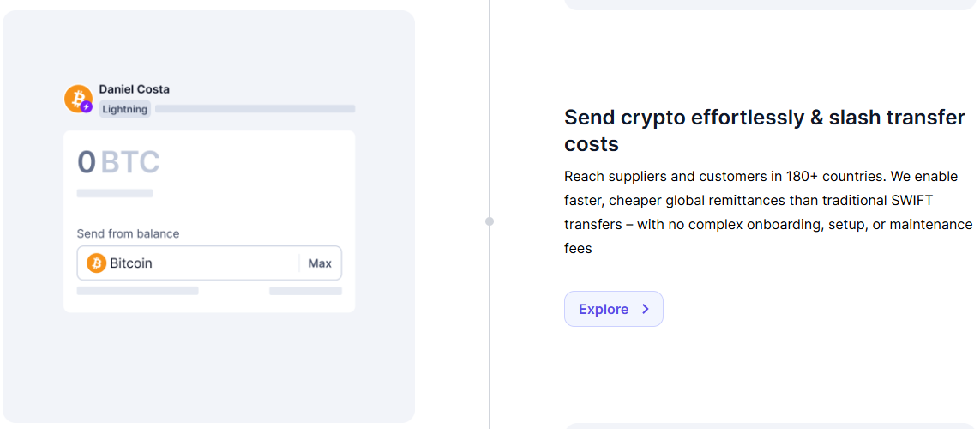Click the 'Send from balance' label
Screen dimensions: 980x429
pyautogui.click(x=129, y=233)
